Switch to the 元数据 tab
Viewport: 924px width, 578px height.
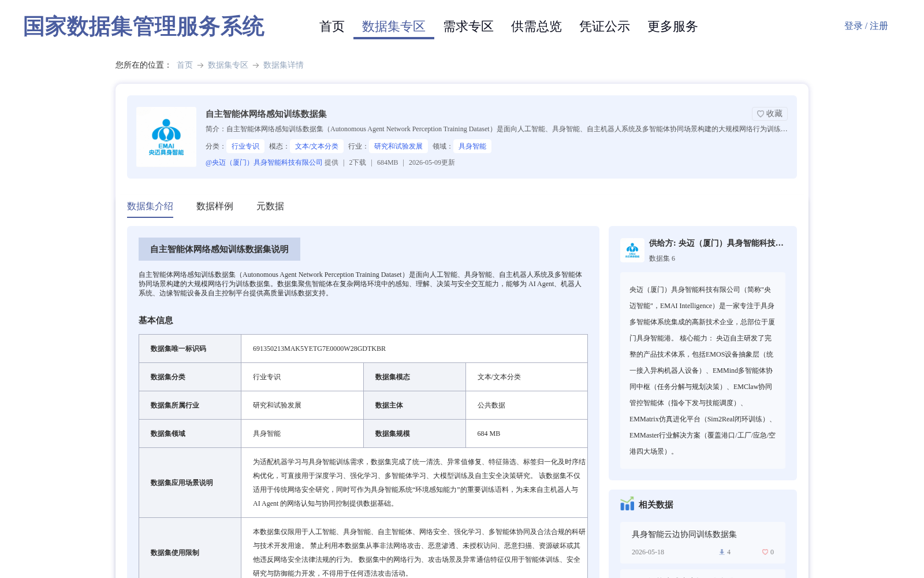[x=270, y=206]
